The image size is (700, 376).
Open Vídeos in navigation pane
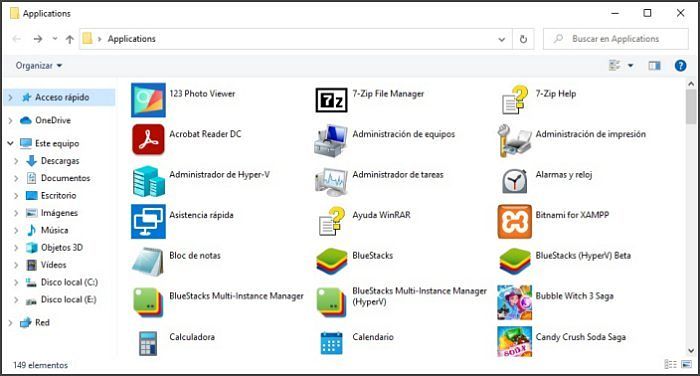tap(54, 265)
